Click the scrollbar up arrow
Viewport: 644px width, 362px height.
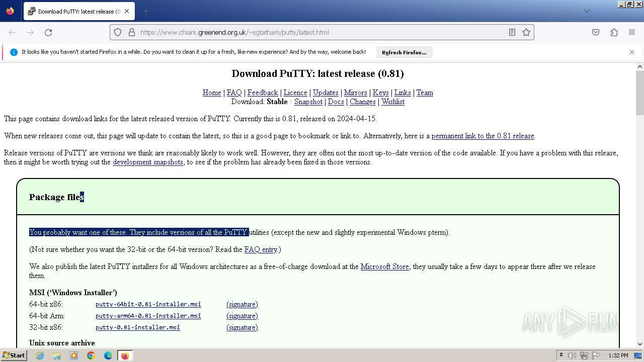[x=640, y=66]
